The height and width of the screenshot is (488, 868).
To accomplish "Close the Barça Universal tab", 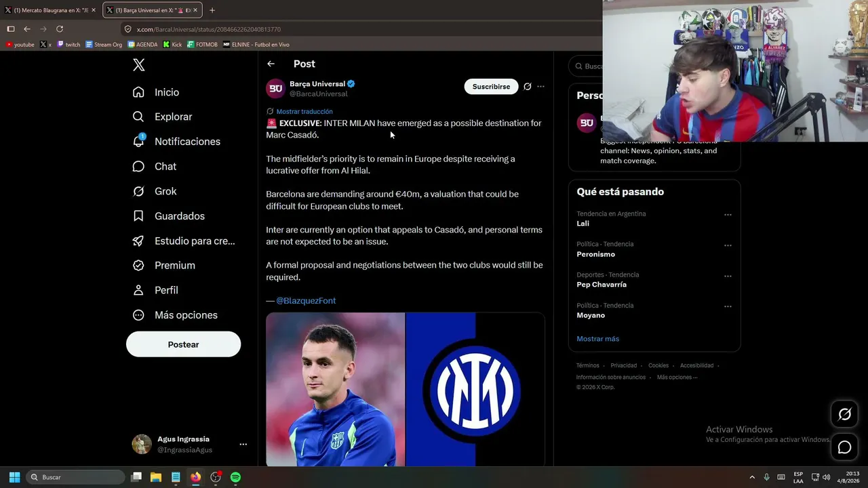I will [196, 10].
